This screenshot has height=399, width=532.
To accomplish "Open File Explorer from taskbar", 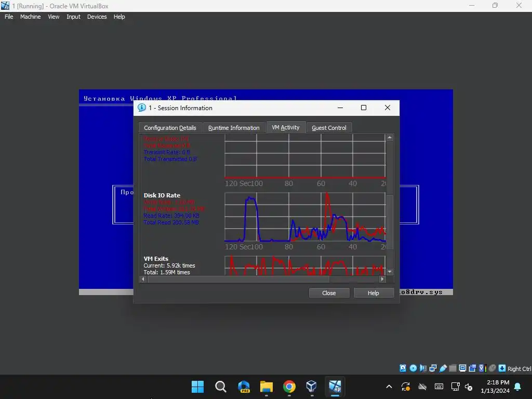I will pos(267,387).
